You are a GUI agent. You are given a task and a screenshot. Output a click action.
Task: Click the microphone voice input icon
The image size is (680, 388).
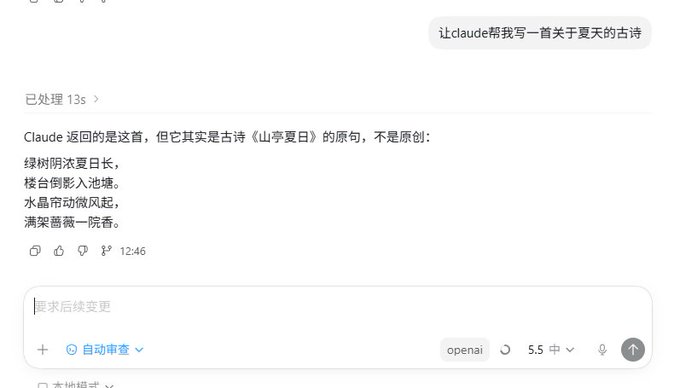pyautogui.click(x=602, y=349)
